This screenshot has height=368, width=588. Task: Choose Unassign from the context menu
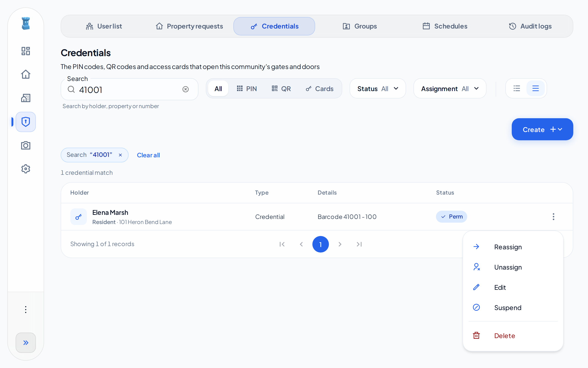click(513, 267)
